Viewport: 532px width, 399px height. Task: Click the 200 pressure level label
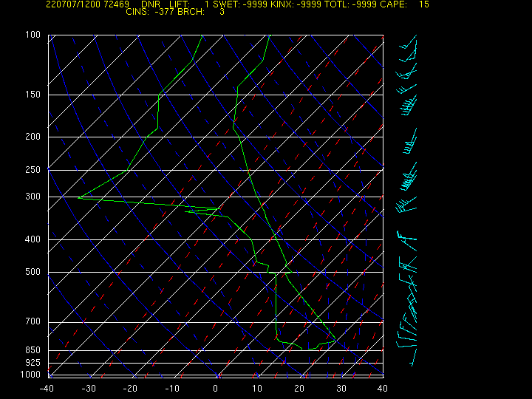point(33,137)
